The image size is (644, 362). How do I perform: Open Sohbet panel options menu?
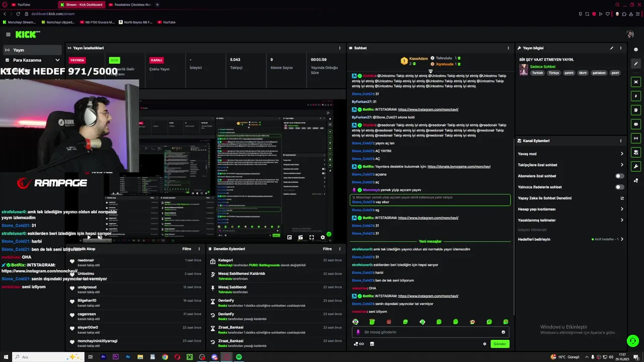coord(508,48)
